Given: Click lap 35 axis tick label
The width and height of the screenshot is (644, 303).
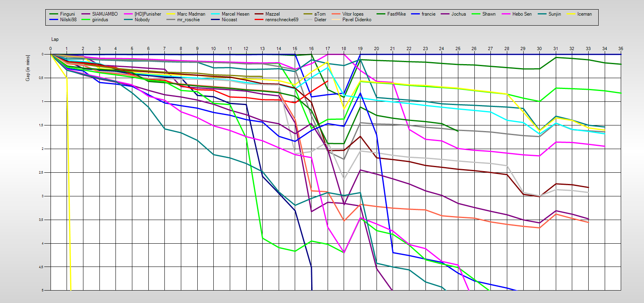Looking at the screenshot, I should click(x=621, y=48).
